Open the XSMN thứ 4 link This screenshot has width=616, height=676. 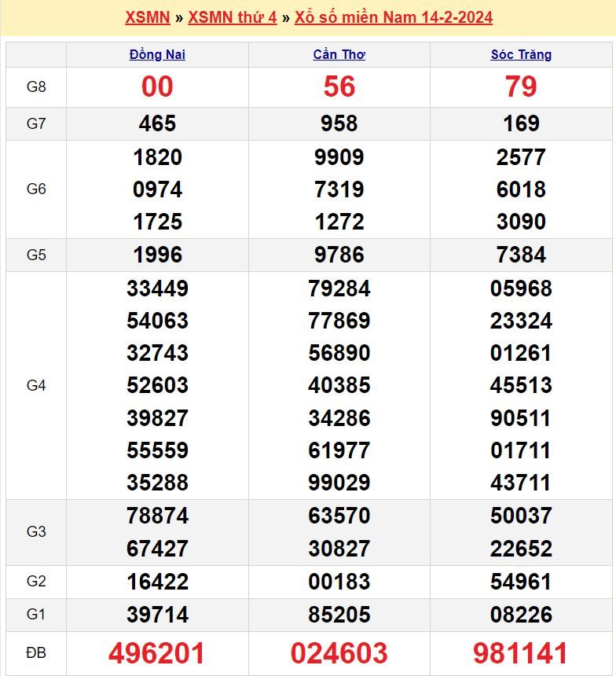tap(233, 17)
